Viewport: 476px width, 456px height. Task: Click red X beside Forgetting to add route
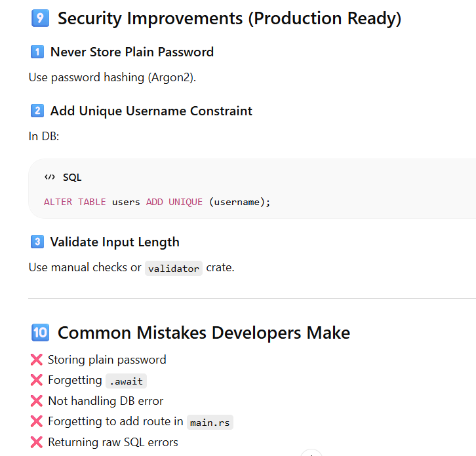[x=36, y=422]
